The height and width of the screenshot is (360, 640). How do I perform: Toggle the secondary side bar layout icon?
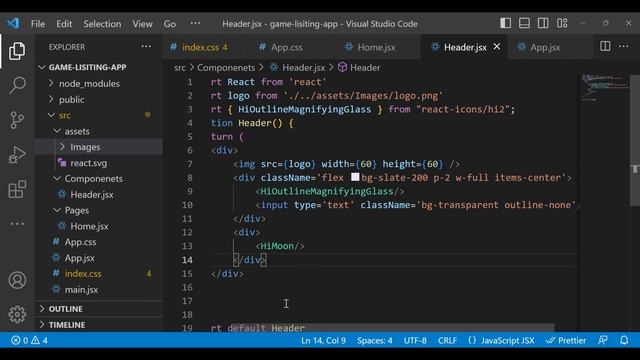[x=543, y=23]
